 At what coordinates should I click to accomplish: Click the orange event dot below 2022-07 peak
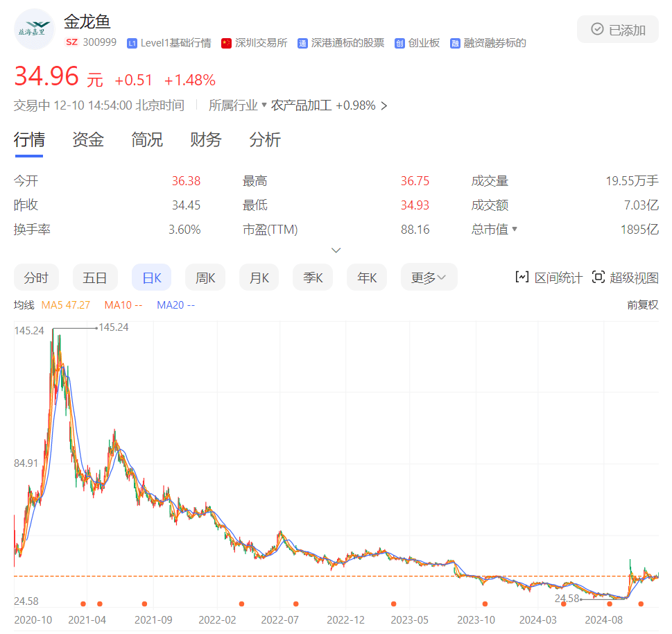tap(295, 603)
